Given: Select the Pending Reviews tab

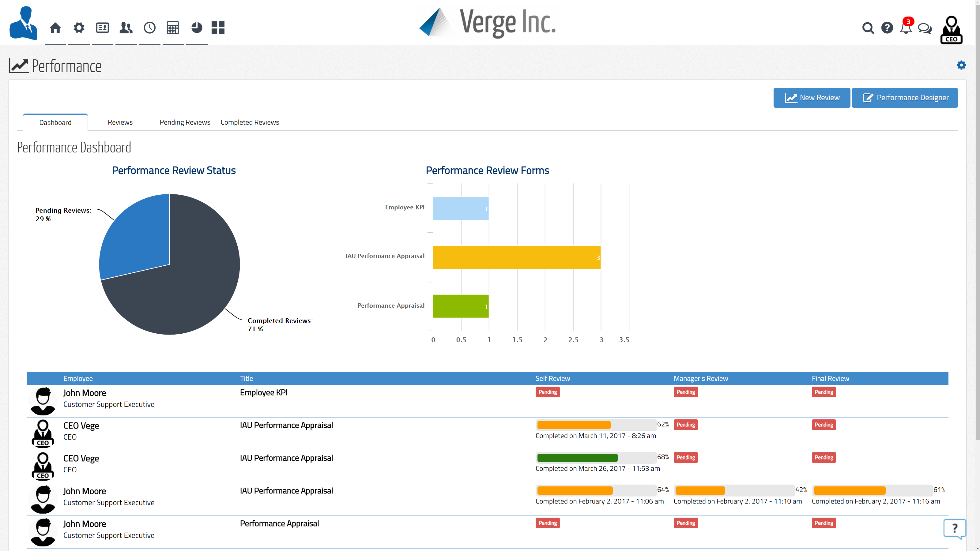Looking at the screenshot, I should (x=185, y=122).
